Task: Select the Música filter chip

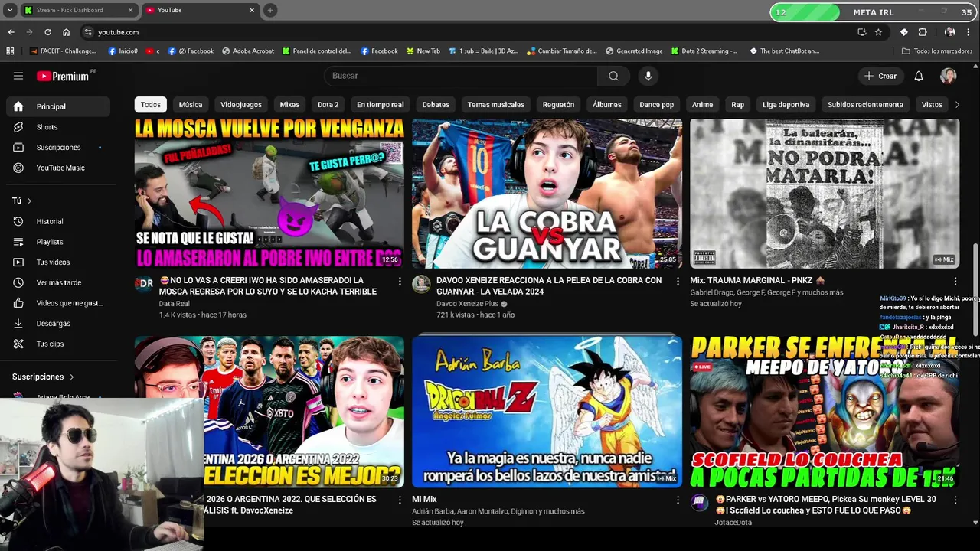Action: point(191,104)
